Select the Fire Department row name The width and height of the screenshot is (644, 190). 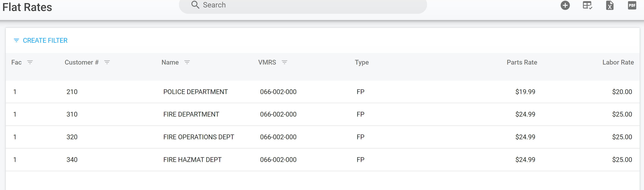pos(191,114)
